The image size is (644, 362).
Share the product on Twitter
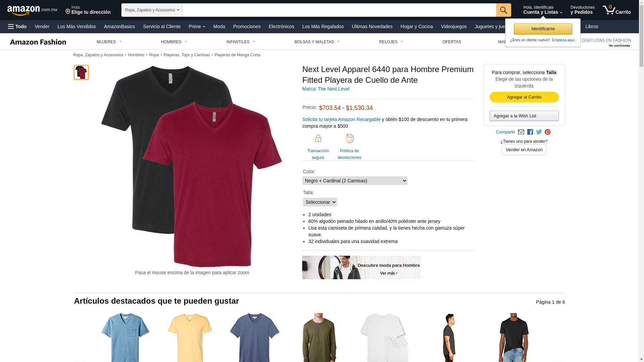click(539, 132)
